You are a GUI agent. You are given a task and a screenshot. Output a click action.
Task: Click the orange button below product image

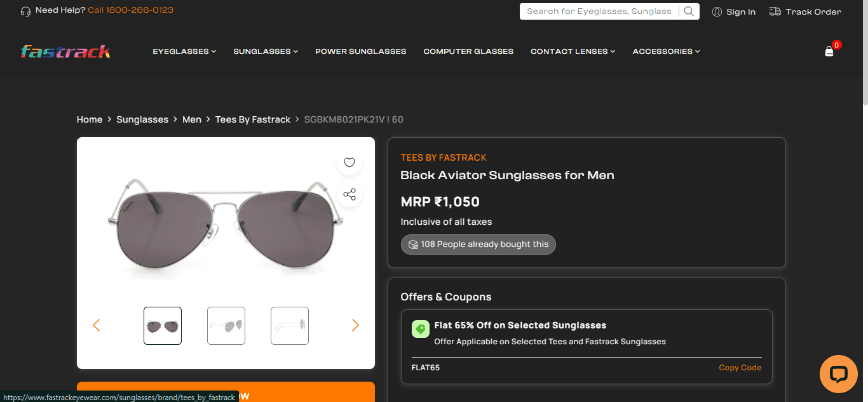[226, 392]
